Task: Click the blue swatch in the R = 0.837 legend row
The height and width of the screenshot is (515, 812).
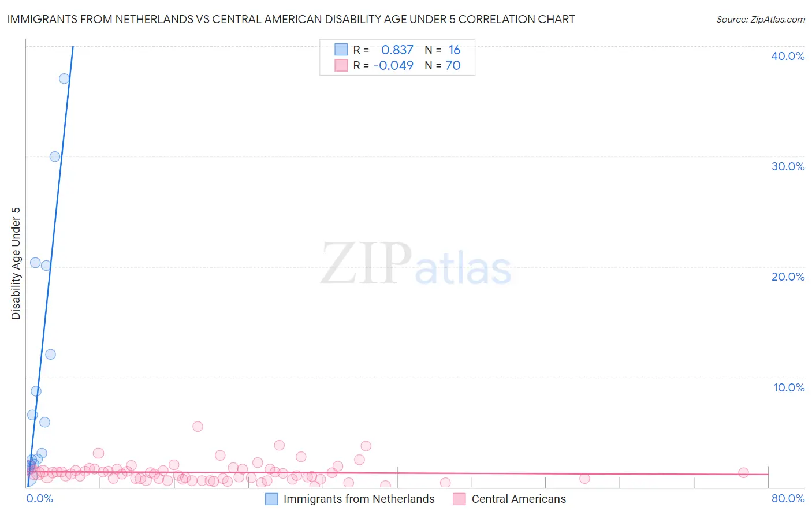Action: (x=341, y=50)
